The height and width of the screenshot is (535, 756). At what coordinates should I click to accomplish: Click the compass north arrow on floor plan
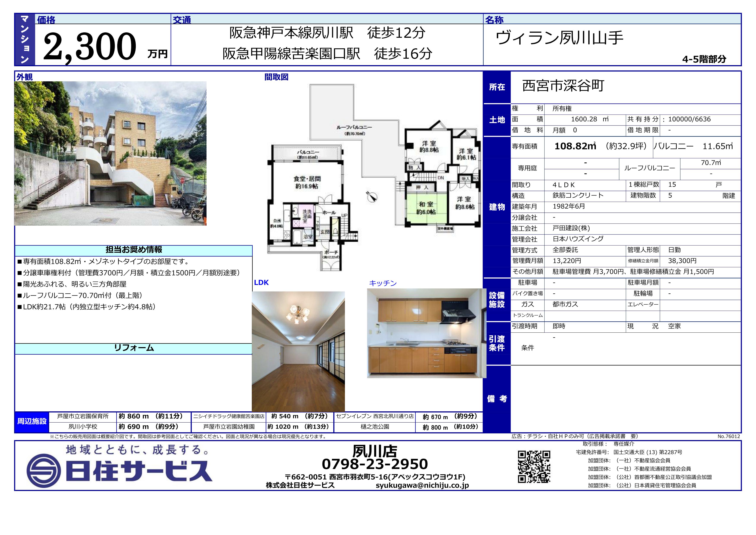pyautogui.click(x=372, y=196)
